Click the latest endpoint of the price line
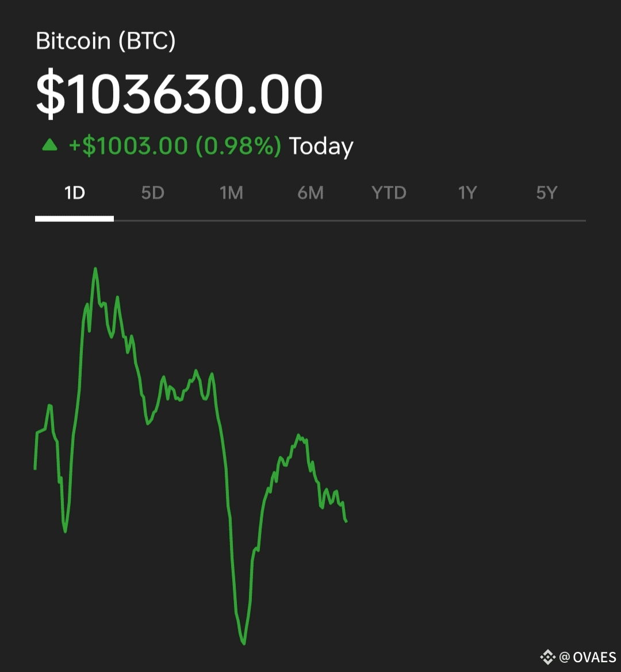621x672 pixels. coord(346,521)
